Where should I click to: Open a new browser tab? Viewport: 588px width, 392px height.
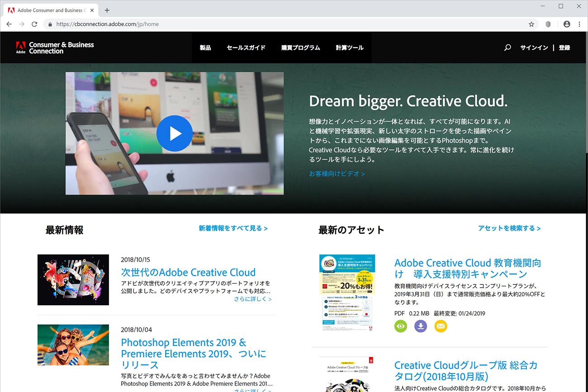pyautogui.click(x=107, y=10)
